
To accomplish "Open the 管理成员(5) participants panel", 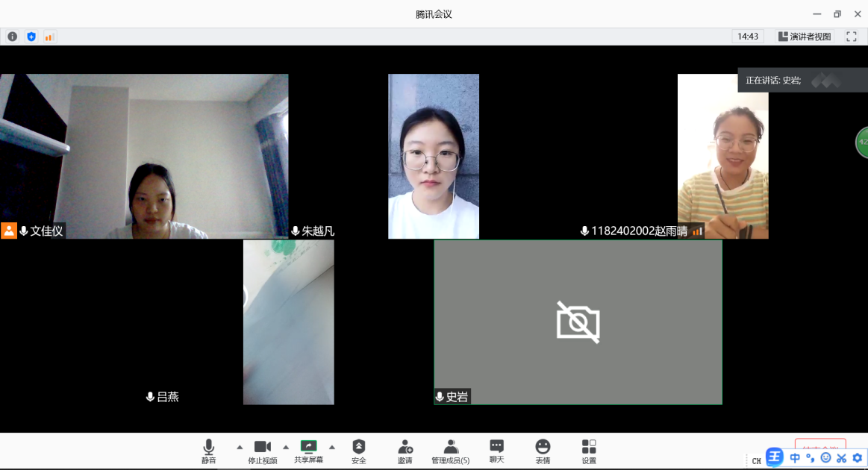I will 451,451.
